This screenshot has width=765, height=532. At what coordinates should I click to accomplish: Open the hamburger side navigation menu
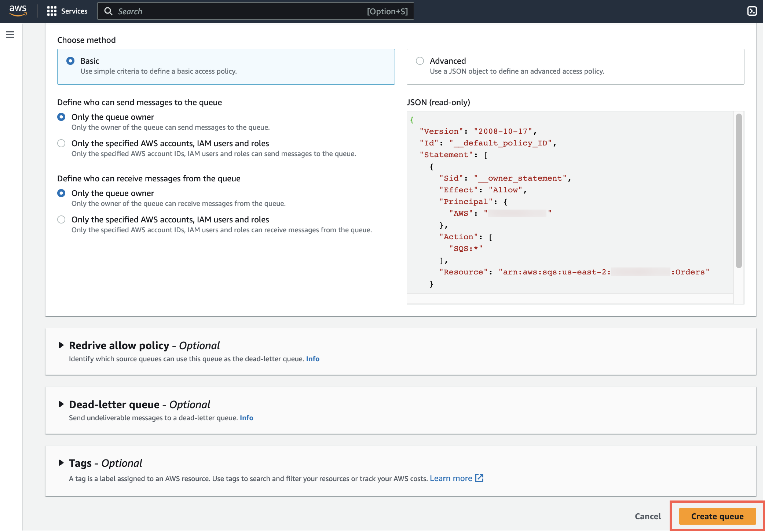point(10,35)
